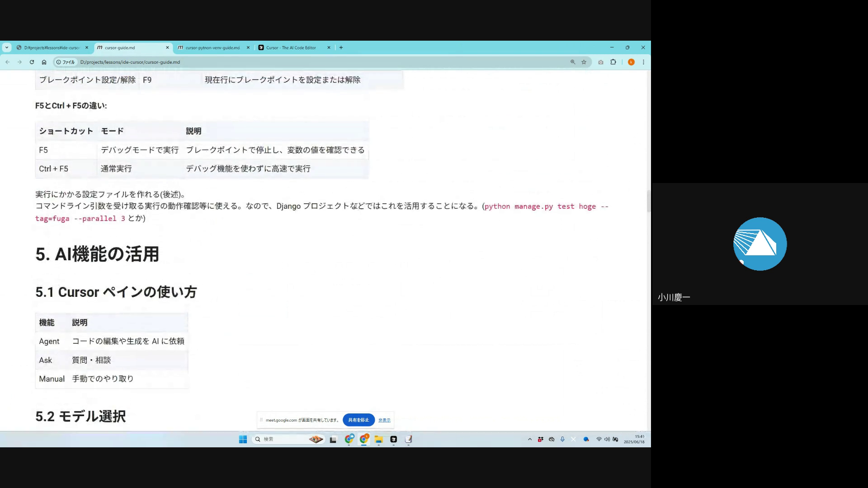Open File Explorer from taskbar
Screen dimensions: 868x488
coord(379,439)
